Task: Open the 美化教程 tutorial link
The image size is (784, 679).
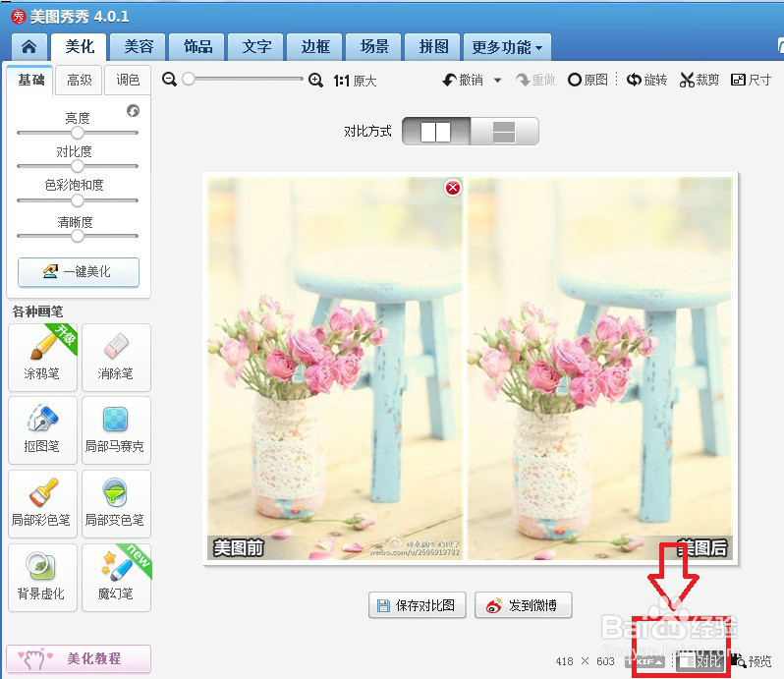Action: [79, 658]
